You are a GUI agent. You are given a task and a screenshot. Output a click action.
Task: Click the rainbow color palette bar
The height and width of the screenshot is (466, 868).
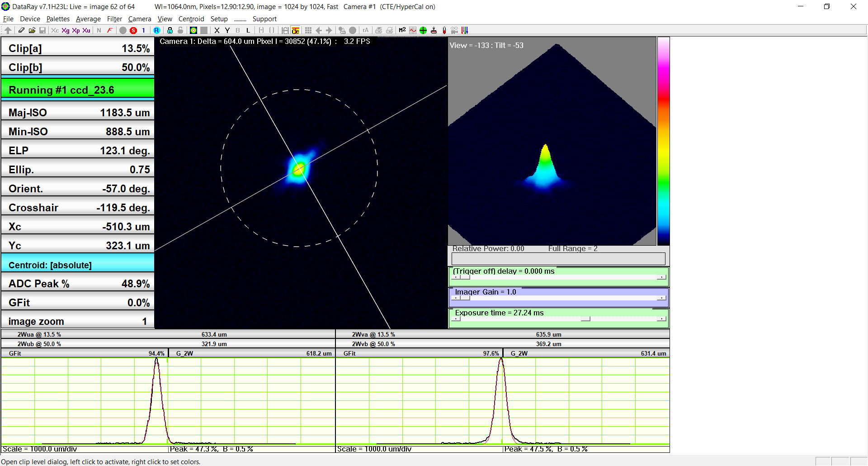click(663, 141)
